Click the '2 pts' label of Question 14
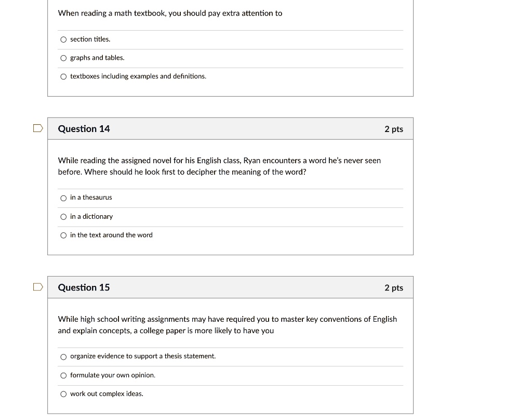Image resolution: width=532 pixels, height=420 pixels. pyautogui.click(x=393, y=129)
